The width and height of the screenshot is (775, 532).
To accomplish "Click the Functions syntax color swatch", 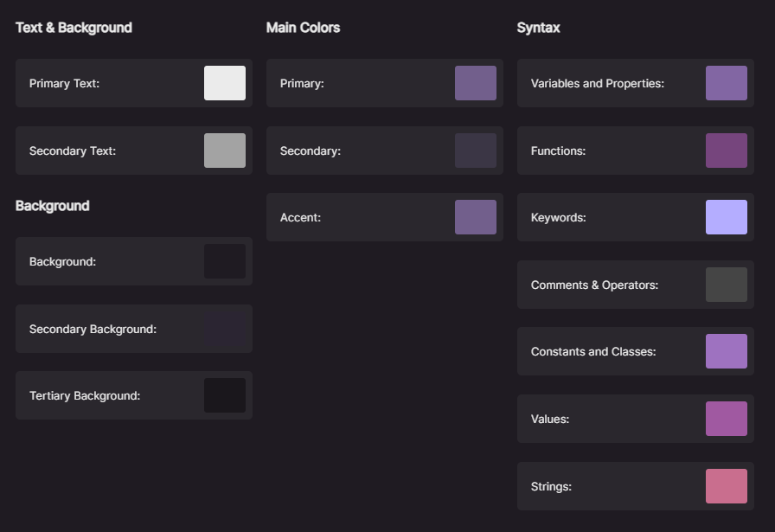I will tap(727, 151).
